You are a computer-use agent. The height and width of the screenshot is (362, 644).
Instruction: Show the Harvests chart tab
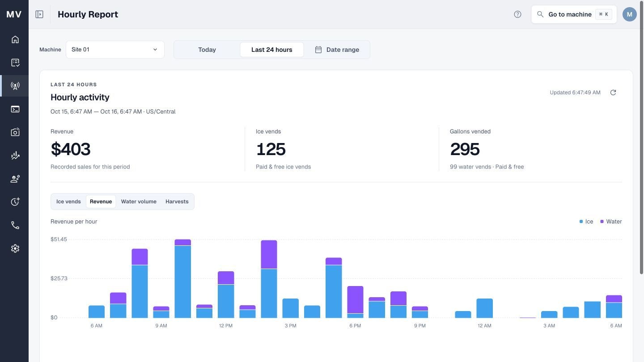(177, 202)
